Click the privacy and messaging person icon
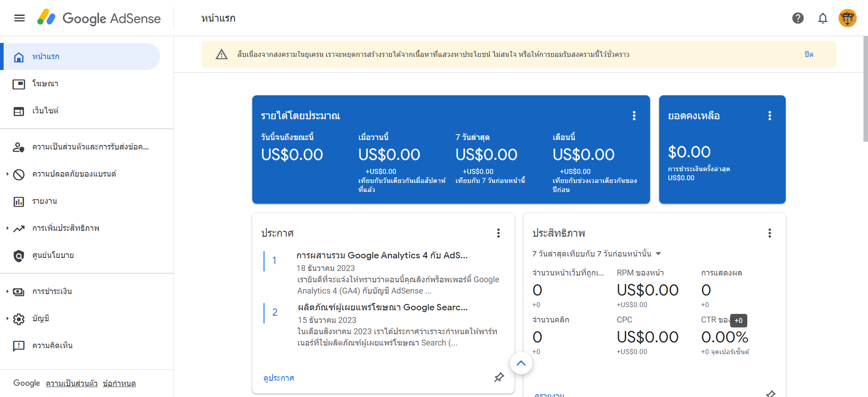The height and width of the screenshot is (397, 868). [19, 147]
